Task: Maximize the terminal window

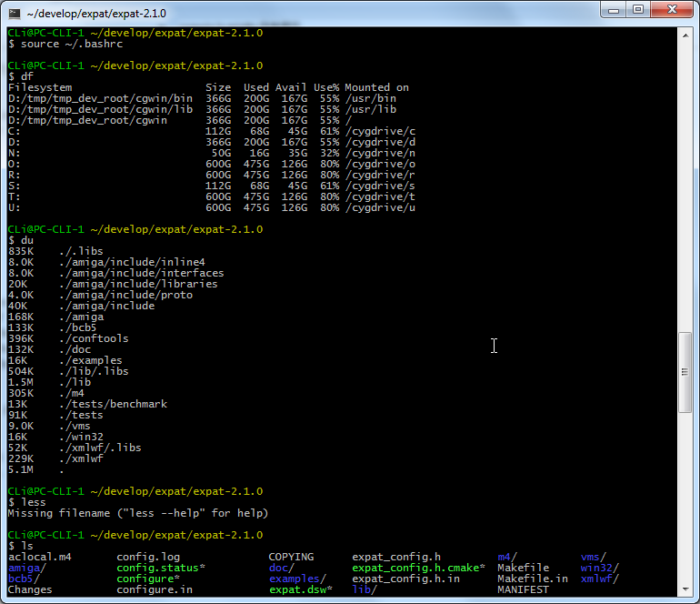Action: 638,10
